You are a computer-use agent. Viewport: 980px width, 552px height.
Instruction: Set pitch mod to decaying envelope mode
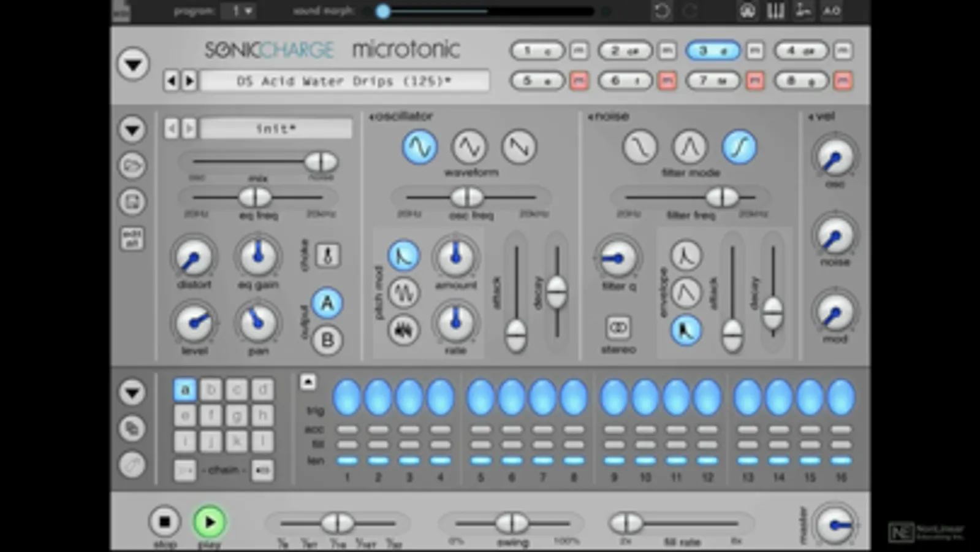click(x=403, y=256)
